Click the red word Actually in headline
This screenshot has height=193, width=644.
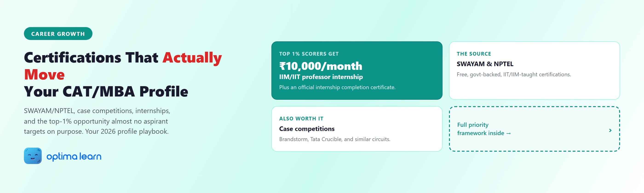192,58
